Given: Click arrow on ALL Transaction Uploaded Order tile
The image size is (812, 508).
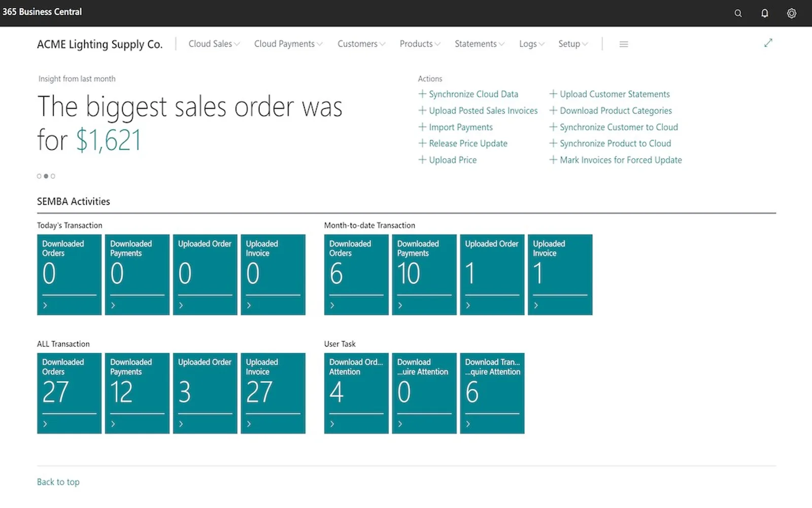Looking at the screenshot, I should click(181, 424).
